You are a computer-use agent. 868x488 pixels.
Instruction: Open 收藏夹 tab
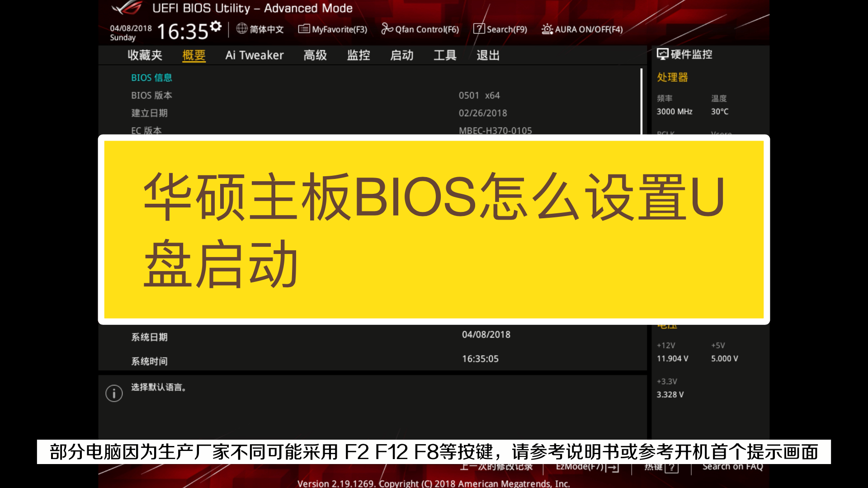[x=145, y=55]
